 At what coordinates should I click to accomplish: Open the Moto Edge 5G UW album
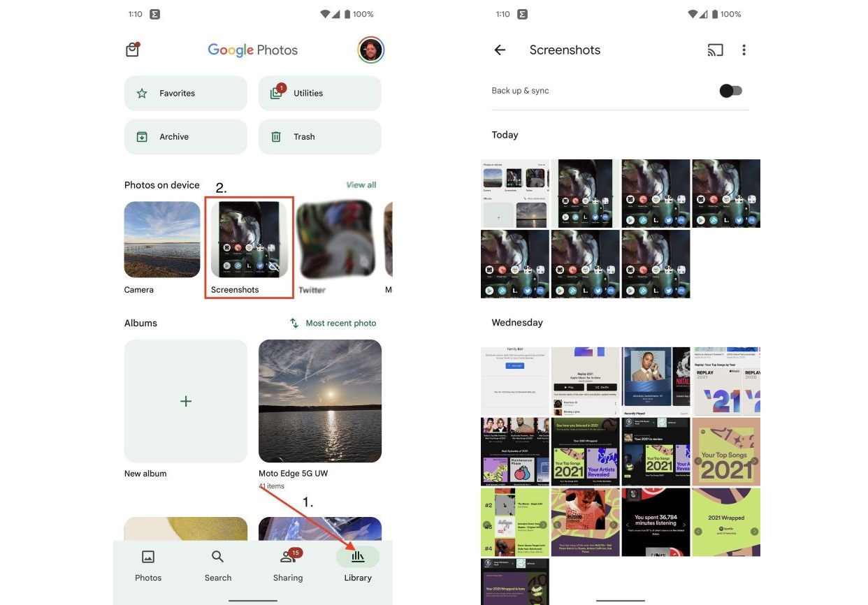(320, 401)
